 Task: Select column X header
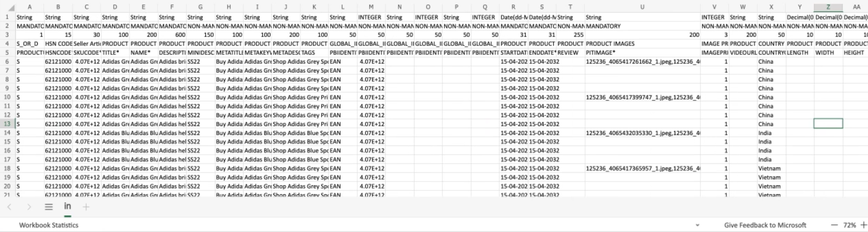click(771, 7)
